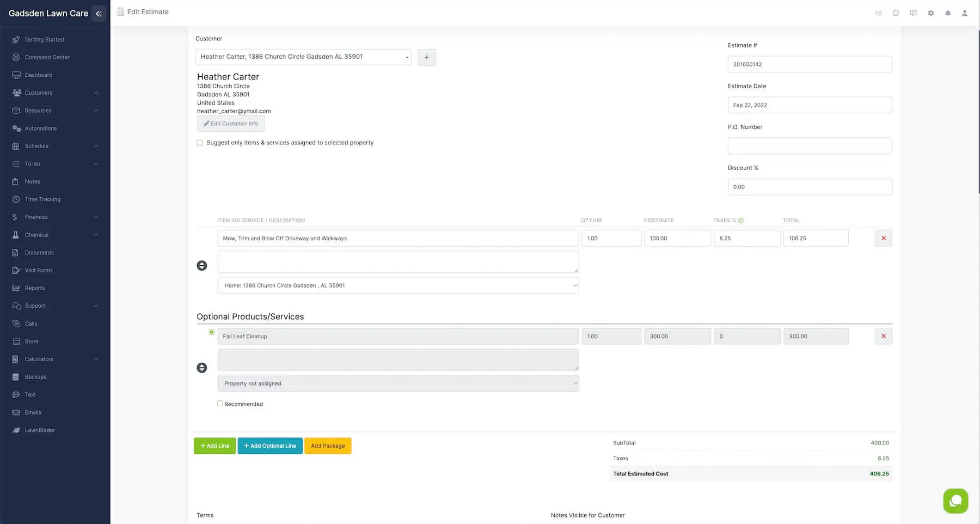Click reorder handle for Fall Leaf Cleanup line
The height and width of the screenshot is (524, 980).
click(x=202, y=368)
